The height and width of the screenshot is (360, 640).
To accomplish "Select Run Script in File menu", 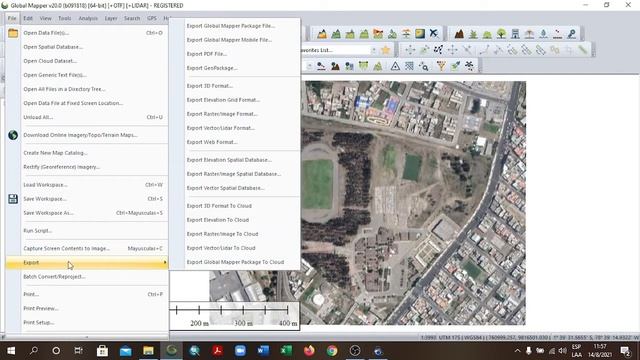I will (x=87, y=231).
